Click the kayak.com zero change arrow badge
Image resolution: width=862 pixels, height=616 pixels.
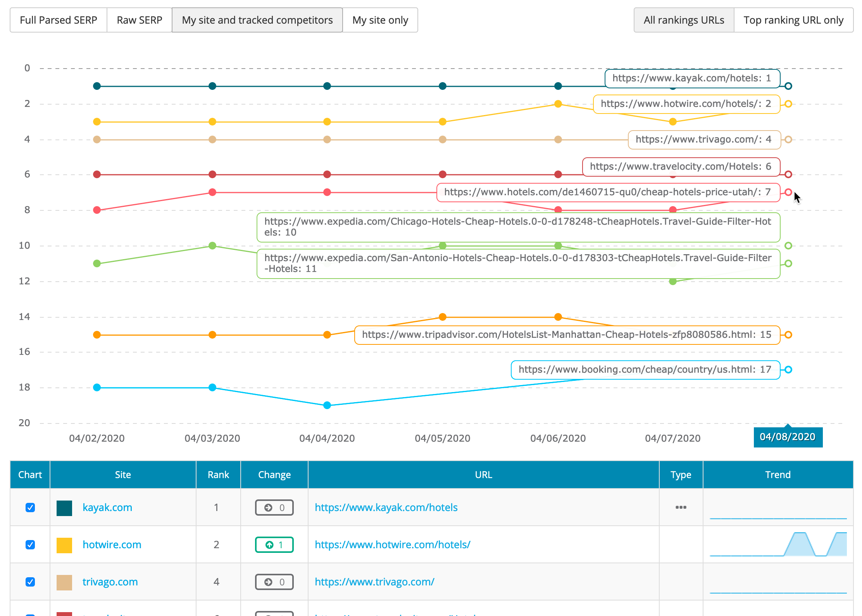(x=274, y=508)
